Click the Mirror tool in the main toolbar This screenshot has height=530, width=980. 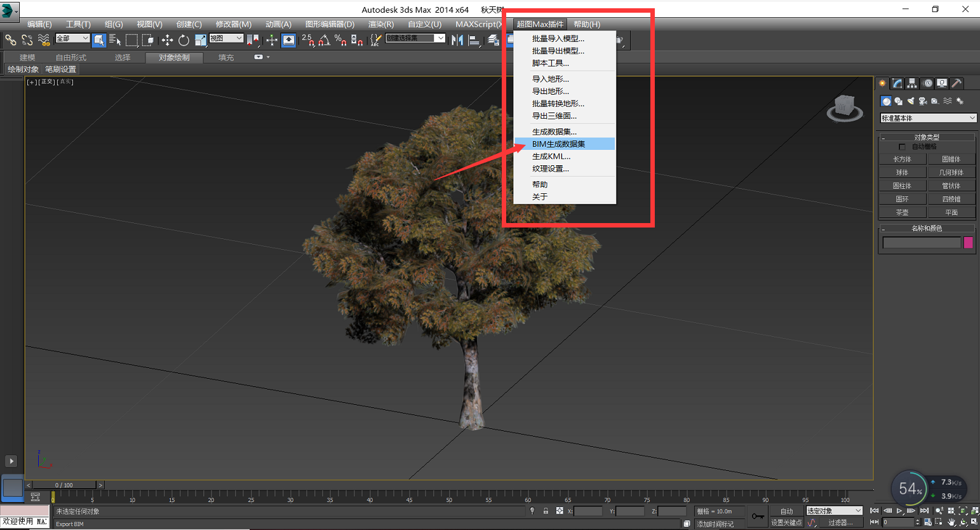click(456, 39)
